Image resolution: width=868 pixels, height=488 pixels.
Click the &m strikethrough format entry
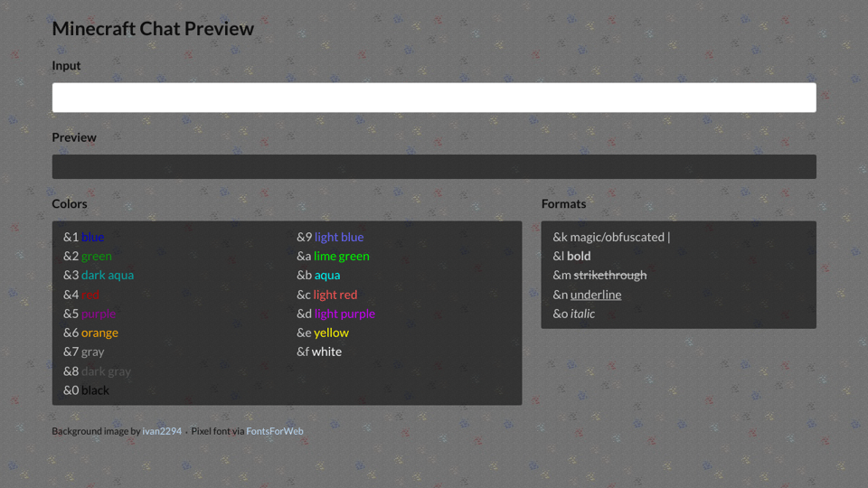[599, 275]
